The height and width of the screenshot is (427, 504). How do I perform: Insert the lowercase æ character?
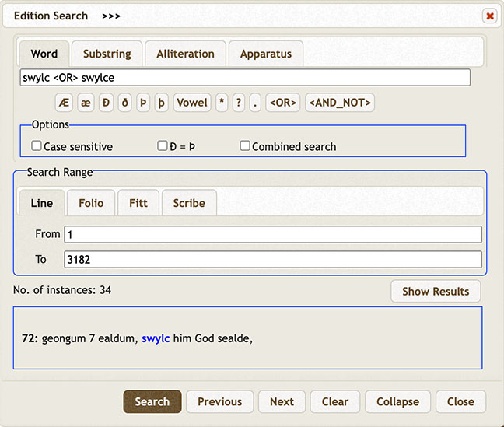pyautogui.click(x=86, y=103)
